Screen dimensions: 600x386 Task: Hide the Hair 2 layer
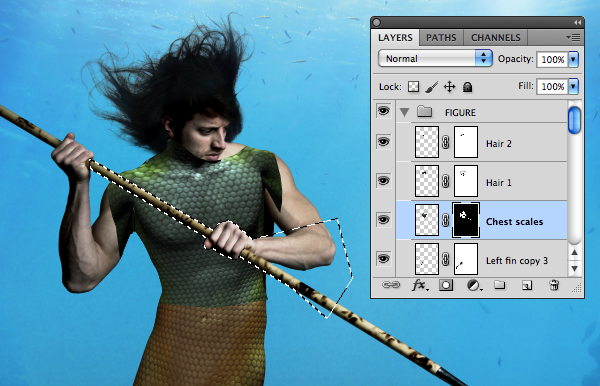pos(383,142)
